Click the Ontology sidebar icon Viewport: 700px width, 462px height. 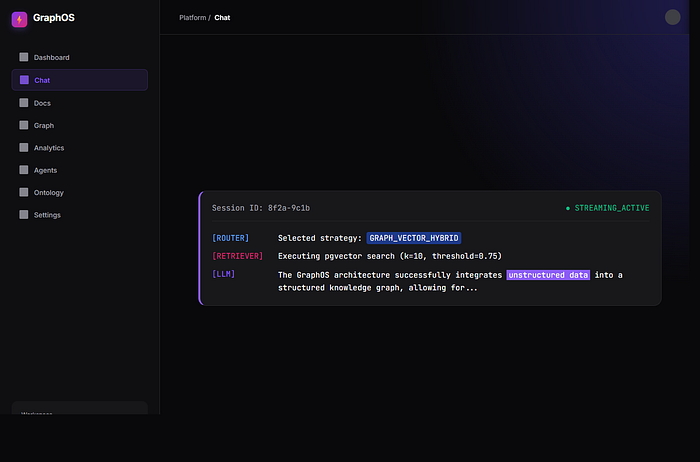[x=24, y=192]
